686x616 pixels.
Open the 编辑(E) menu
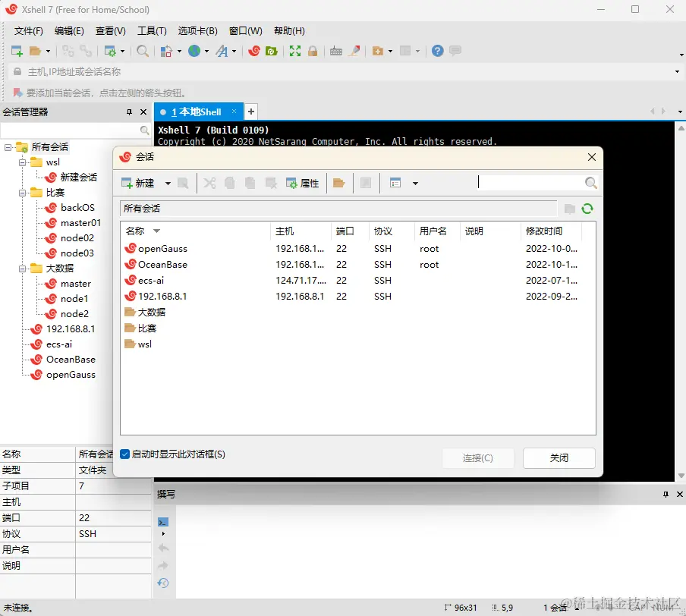pos(69,31)
